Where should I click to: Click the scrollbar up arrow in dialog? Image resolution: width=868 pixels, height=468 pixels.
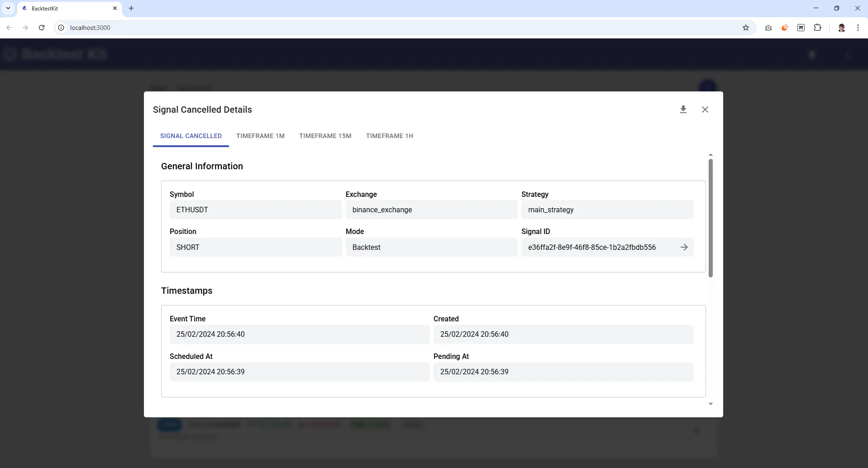[711, 155]
